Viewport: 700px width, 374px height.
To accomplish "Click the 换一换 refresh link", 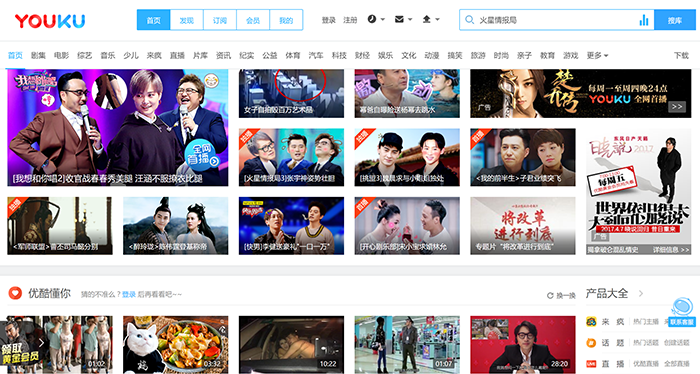I will point(562,295).
